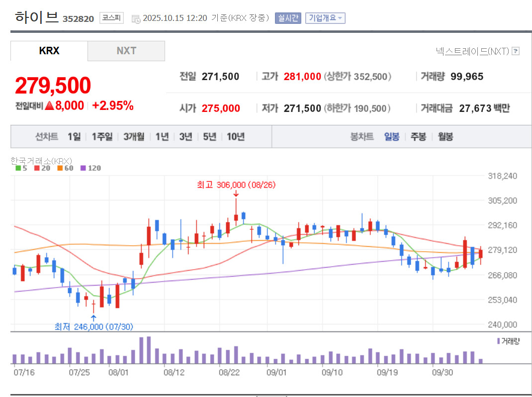532x397 pixels.
Task: Select the 10년 line chart period
Action: 236,136
